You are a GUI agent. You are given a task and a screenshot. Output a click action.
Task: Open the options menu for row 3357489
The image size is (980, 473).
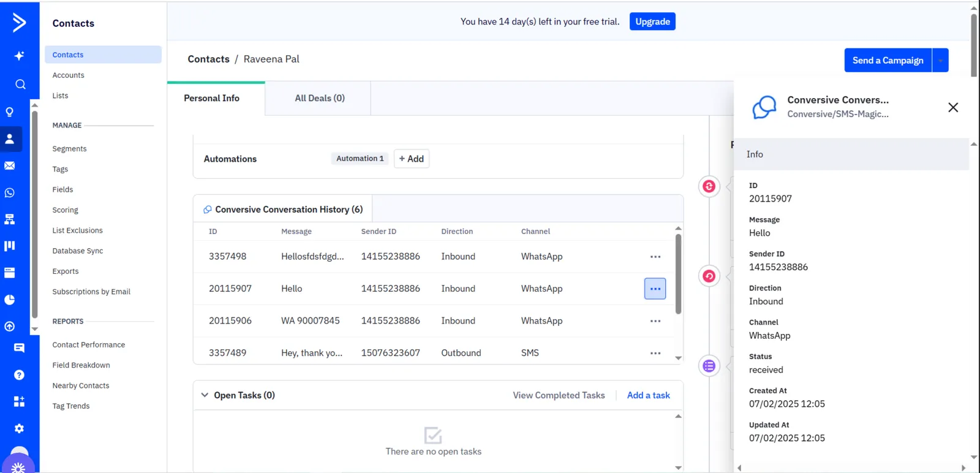pos(655,353)
